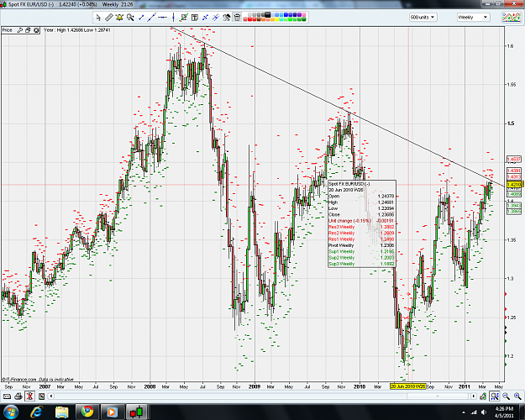Click the small chart template icon
Image resolution: width=525 pixels, height=420 pixels.
coord(41,396)
